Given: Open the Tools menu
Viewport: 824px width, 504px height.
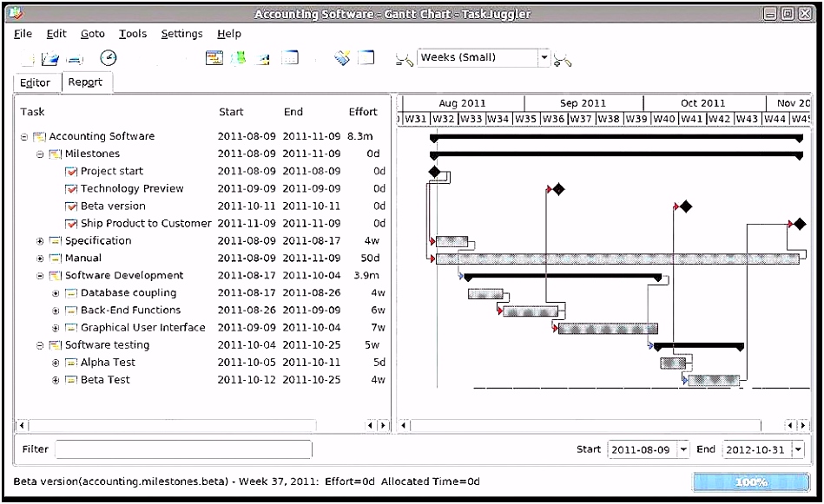Looking at the screenshot, I should coord(133,34).
